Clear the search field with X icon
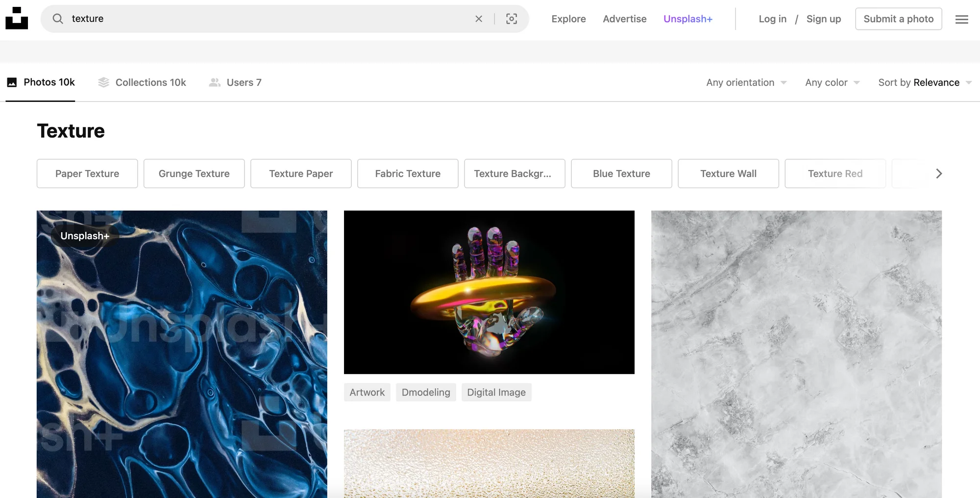 (x=479, y=19)
